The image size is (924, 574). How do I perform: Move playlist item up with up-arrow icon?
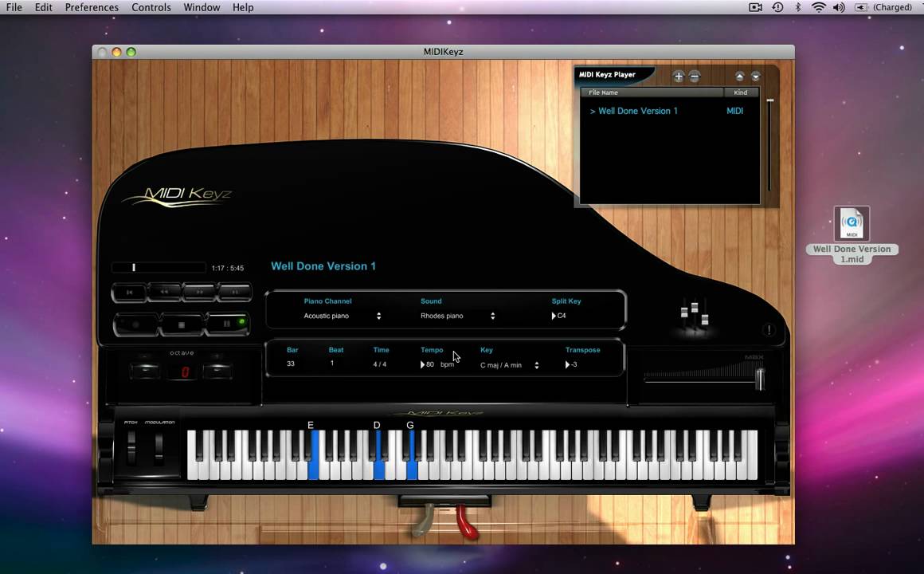739,76
